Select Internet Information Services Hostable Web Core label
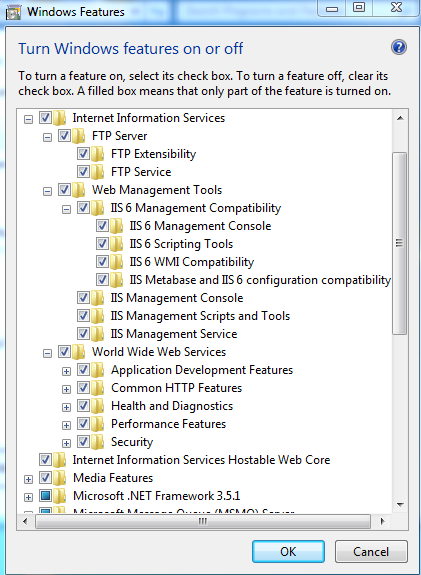The width and height of the screenshot is (421, 575). pyautogui.click(x=201, y=459)
